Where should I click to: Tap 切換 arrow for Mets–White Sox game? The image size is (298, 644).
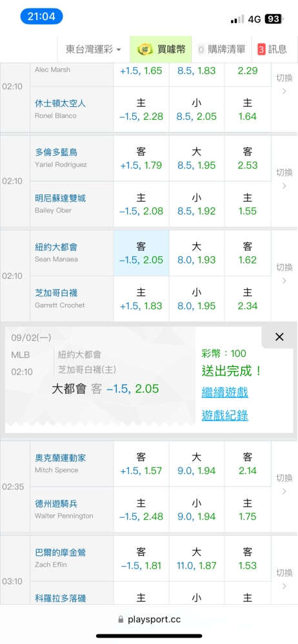(x=284, y=274)
